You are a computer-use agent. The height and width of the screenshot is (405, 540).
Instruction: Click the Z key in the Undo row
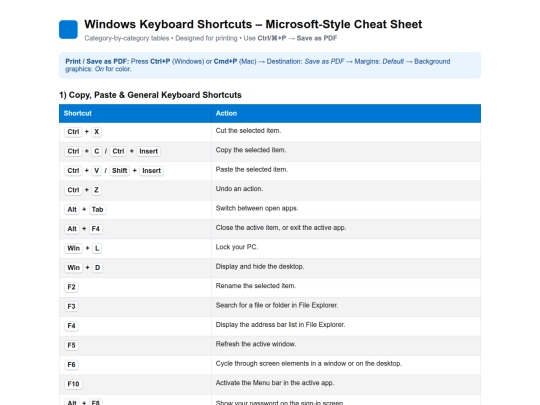click(96, 190)
